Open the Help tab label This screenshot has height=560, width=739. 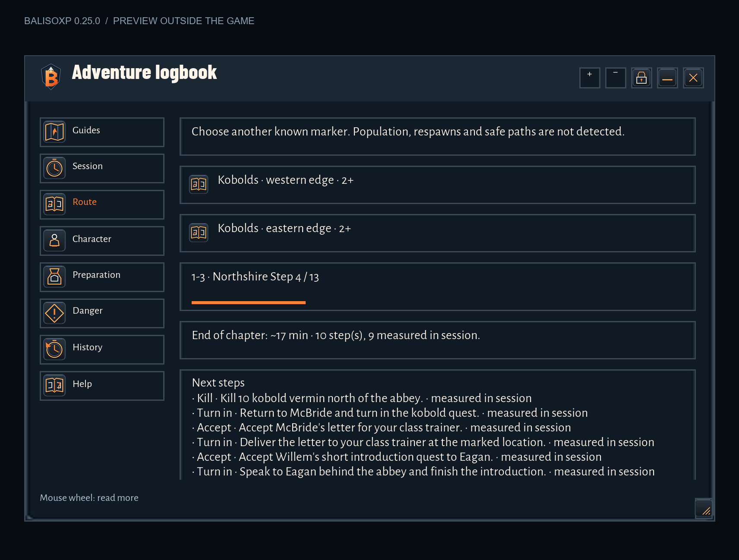pyautogui.click(x=82, y=384)
